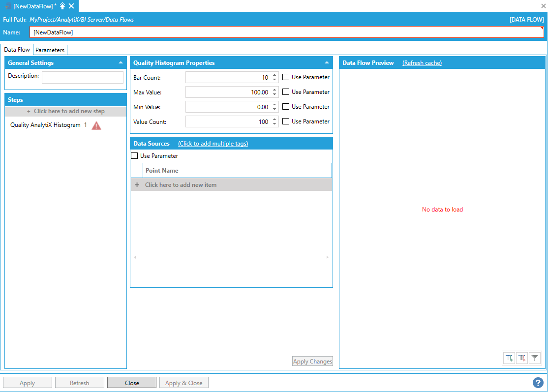Select the Data Flow tab
This screenshot has height=392, width=548.
coord(17,50)
